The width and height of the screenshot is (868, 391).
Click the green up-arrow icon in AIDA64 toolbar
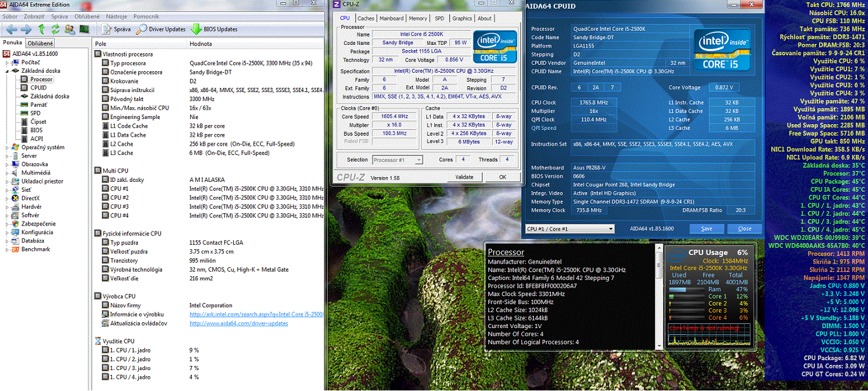point(41,29)
